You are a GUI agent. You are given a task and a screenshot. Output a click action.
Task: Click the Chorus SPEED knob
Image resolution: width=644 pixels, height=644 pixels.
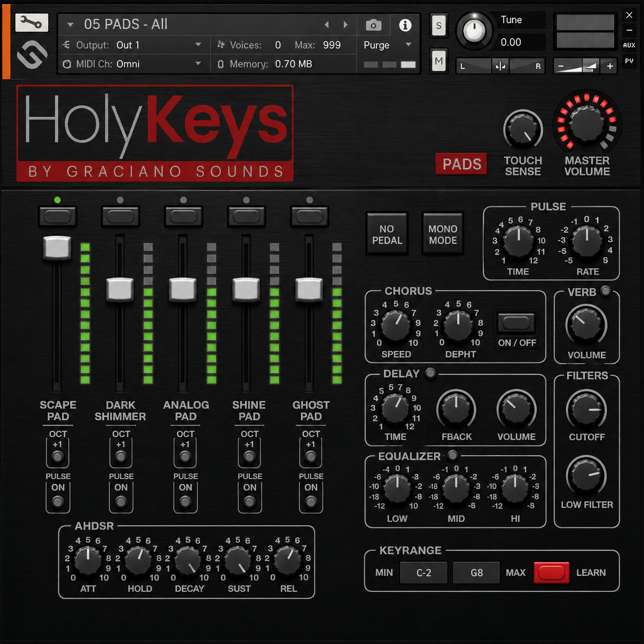tap(395, 327)
